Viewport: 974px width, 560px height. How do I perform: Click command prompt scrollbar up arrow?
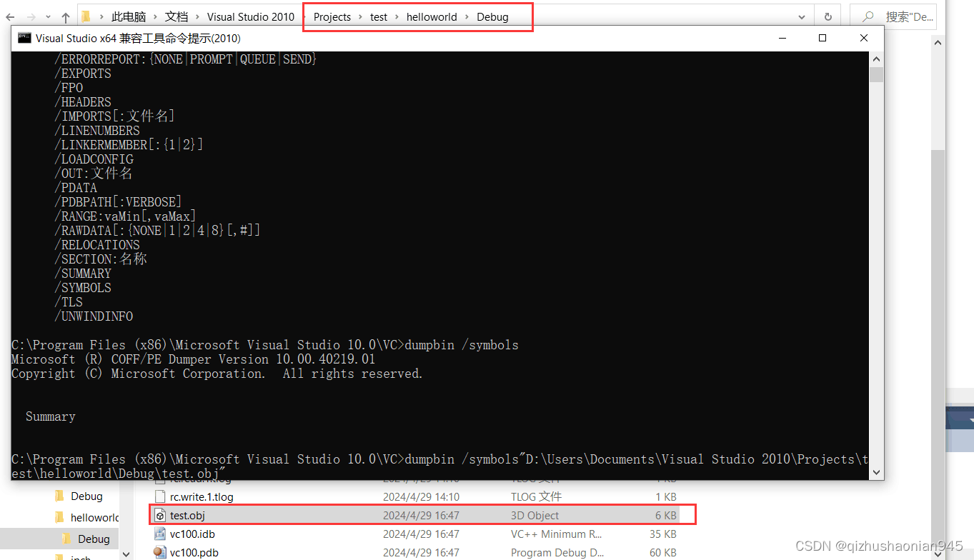click(x=876, y=58)
